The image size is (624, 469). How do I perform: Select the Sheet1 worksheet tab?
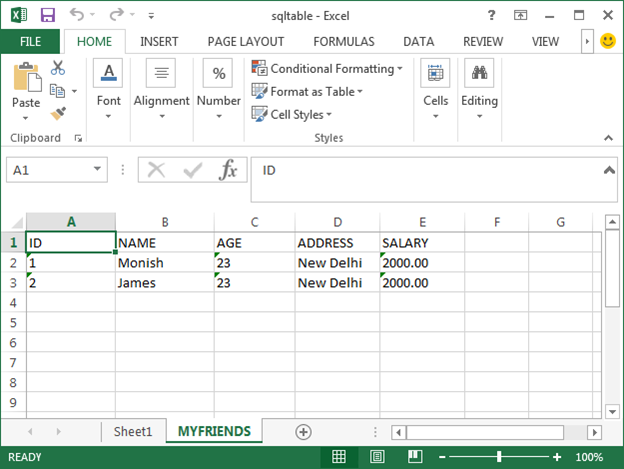[133, 431]
